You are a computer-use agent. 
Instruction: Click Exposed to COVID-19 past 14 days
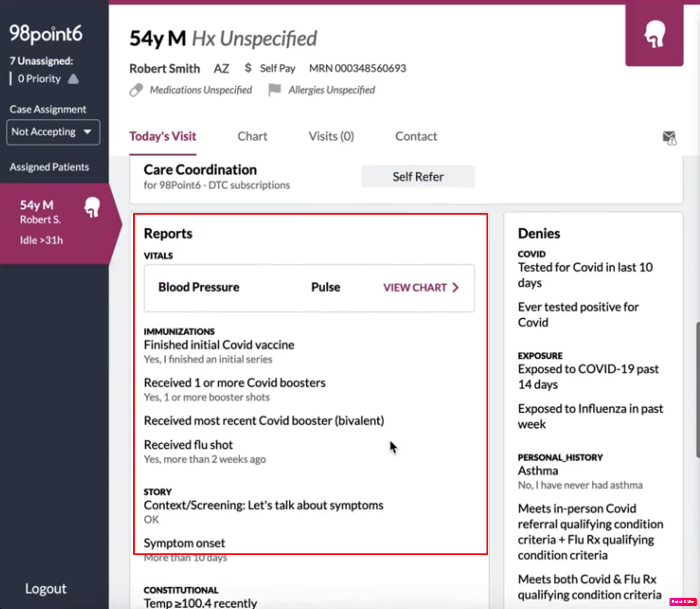tap(588, 377)
